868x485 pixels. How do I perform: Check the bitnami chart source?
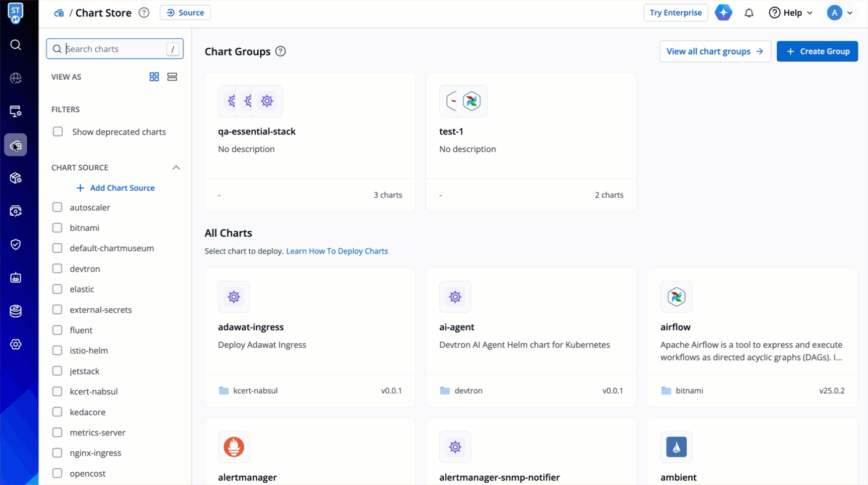(57, 228)
